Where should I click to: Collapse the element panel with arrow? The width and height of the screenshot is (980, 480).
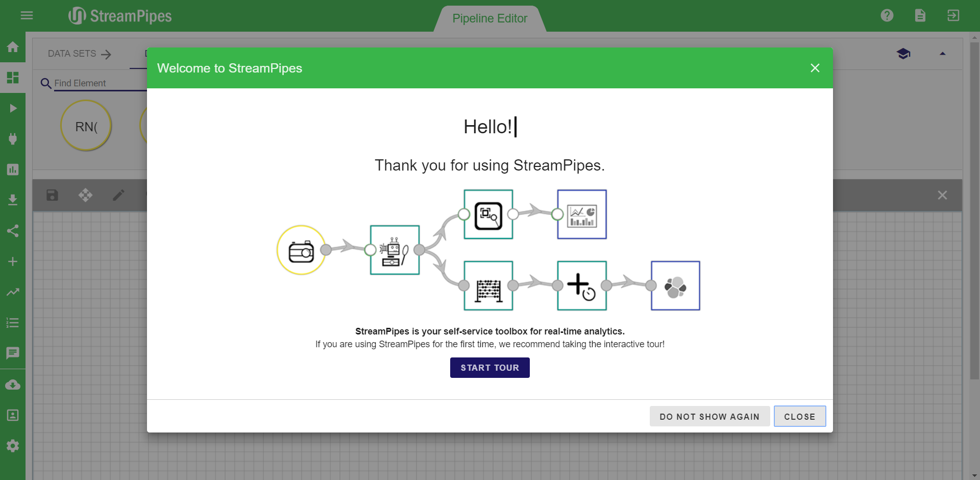(942, 54)
